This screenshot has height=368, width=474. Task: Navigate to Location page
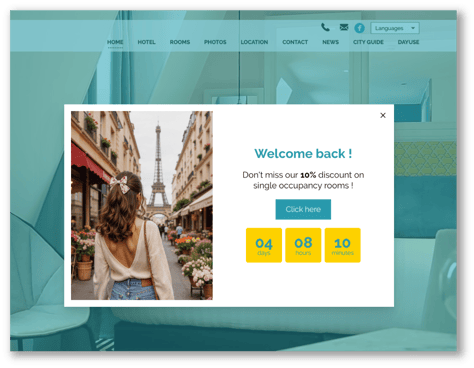pos(254,42)
